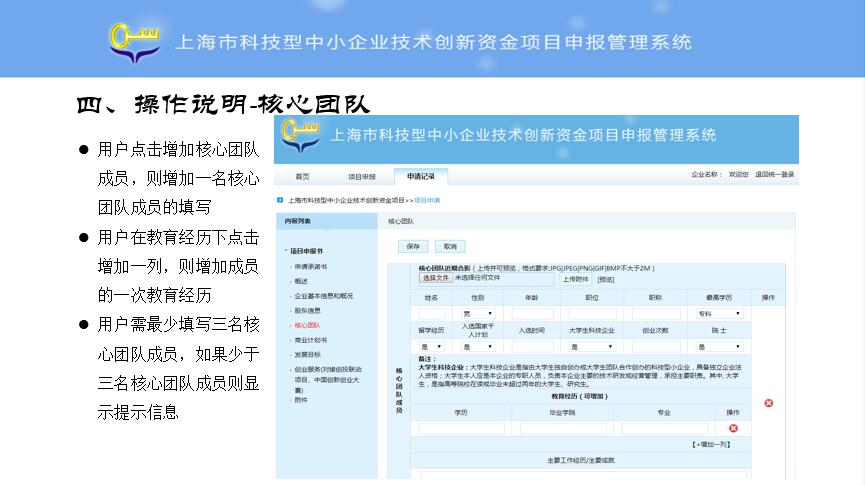The image size is (865, 486).
Task: Click the 退回统一登录 (return to unified login) link
Action: coord(775,174)
